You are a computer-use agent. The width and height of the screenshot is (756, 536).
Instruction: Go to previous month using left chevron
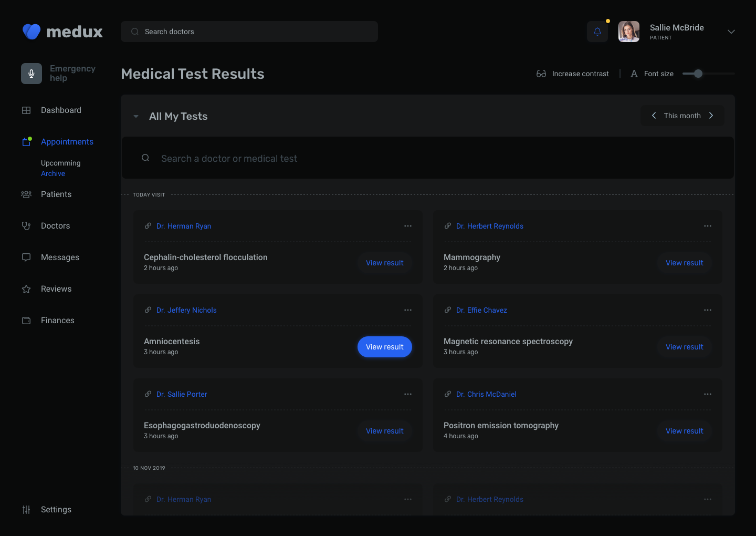click(x=654, y=116)
